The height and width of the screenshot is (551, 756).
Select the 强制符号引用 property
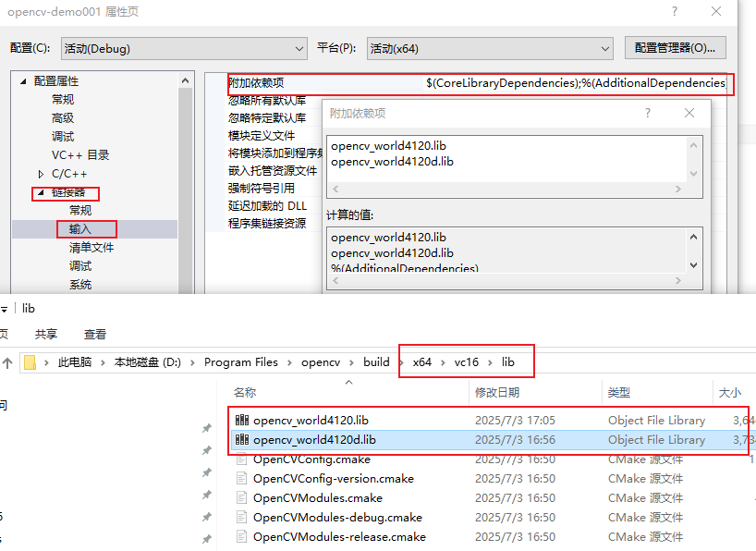tap(262, 189)
